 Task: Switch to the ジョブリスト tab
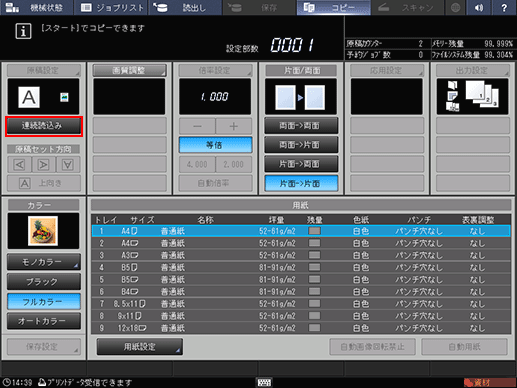(112, 7)
